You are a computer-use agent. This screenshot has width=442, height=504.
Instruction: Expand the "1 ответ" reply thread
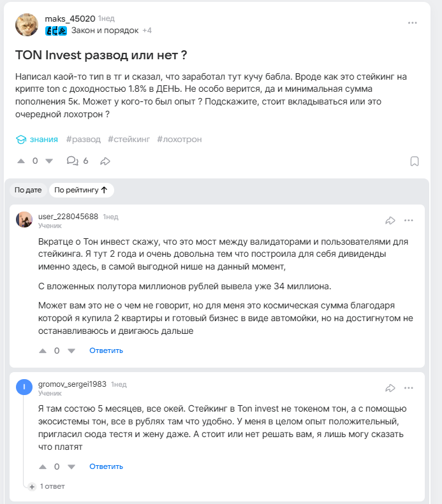[x=48, y=486]
